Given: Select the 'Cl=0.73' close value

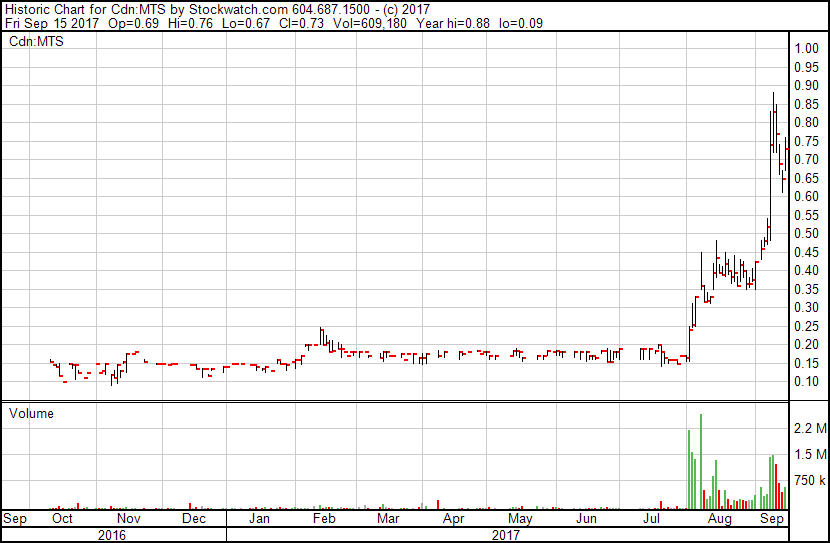Looking at the screenshot, I should [301, 23].
